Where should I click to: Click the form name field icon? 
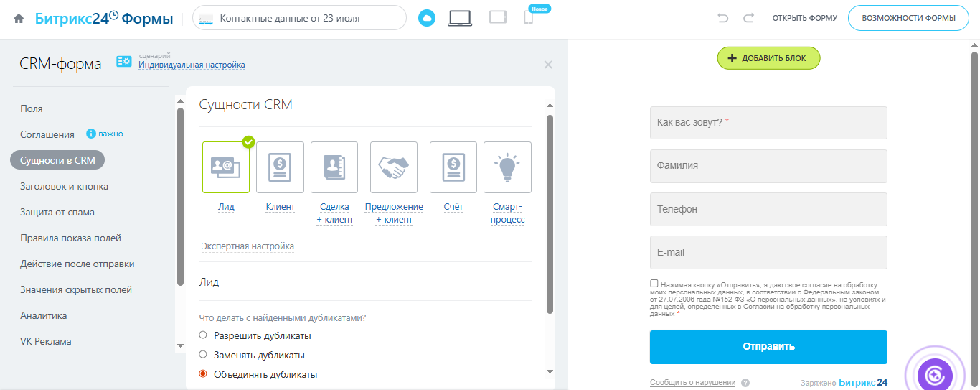point(206,19)
